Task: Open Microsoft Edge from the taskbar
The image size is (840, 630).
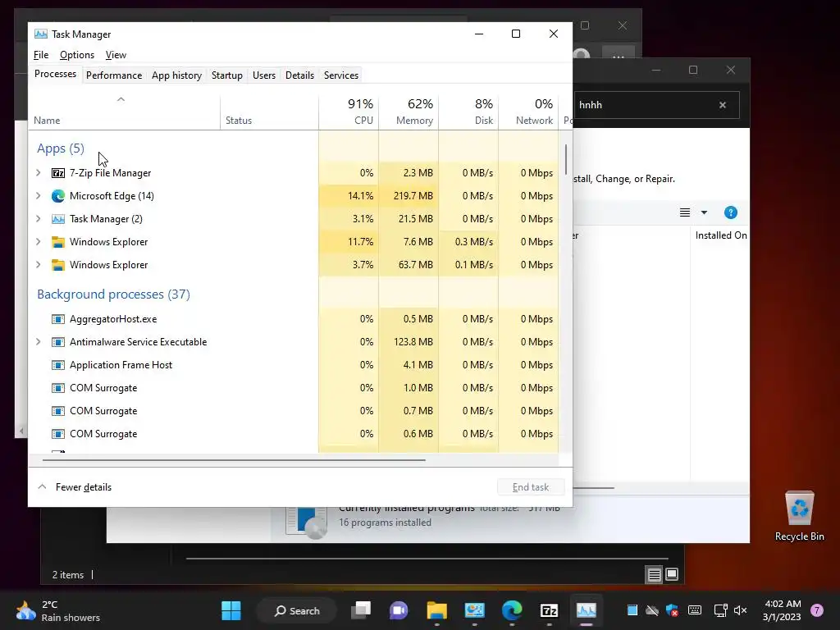Action: point(512,610)
